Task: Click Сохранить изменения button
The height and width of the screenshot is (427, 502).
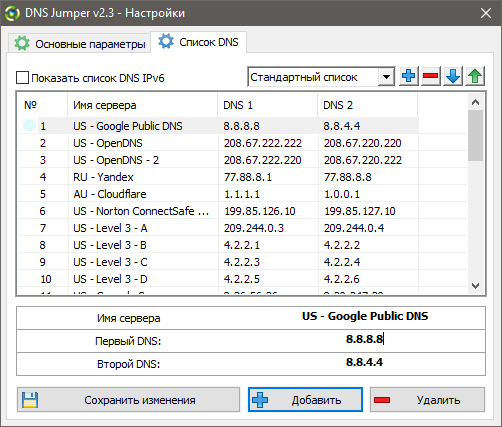Action: coord(128,400)
